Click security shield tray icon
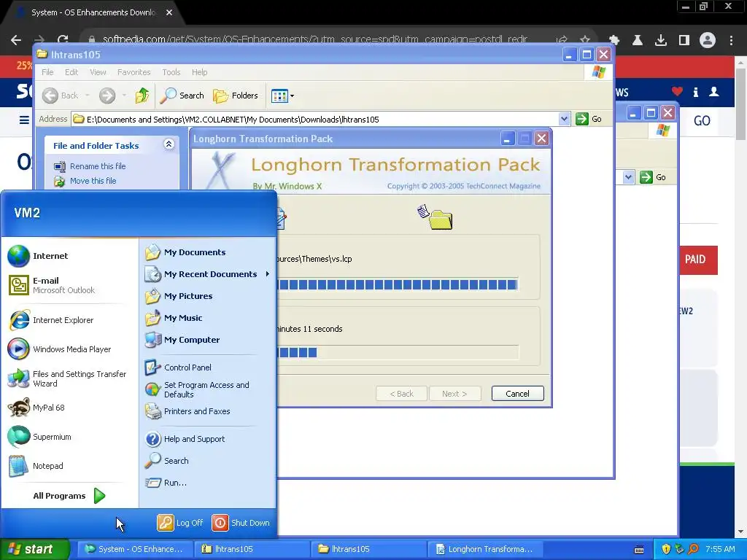 666,549
